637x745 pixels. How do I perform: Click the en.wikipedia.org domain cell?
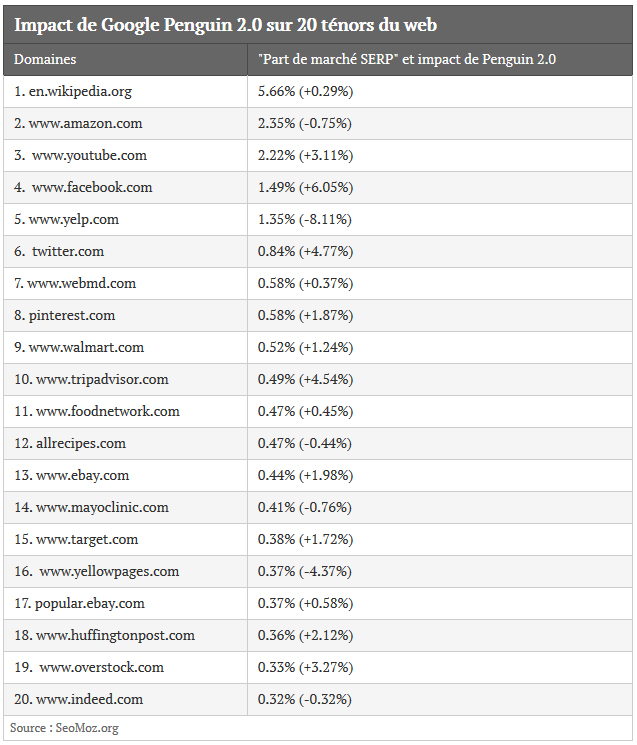[125, 91]
